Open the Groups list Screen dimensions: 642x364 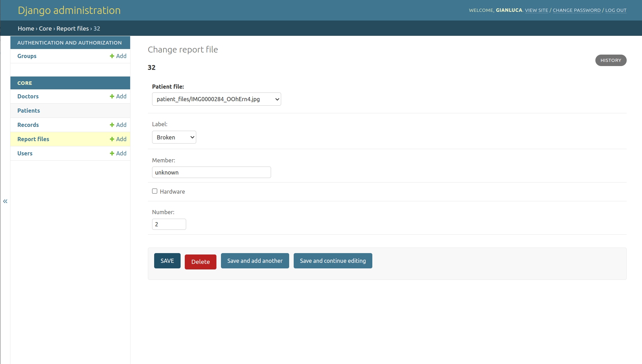[27, 56]
